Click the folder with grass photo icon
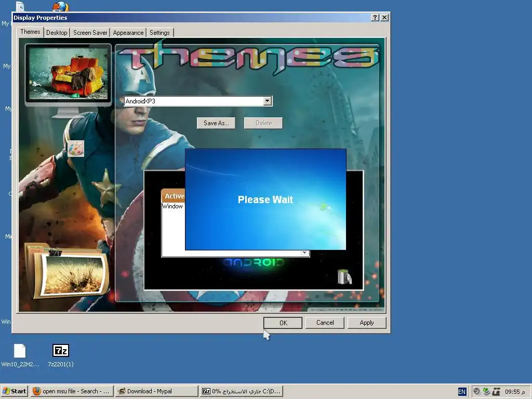532x399 pixels. 67,271
